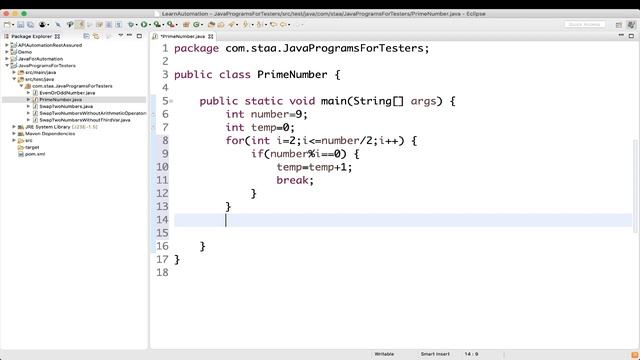Click the Previous Annotation toolbar icon
The image size is (640, 360).
tap(259, 24)
